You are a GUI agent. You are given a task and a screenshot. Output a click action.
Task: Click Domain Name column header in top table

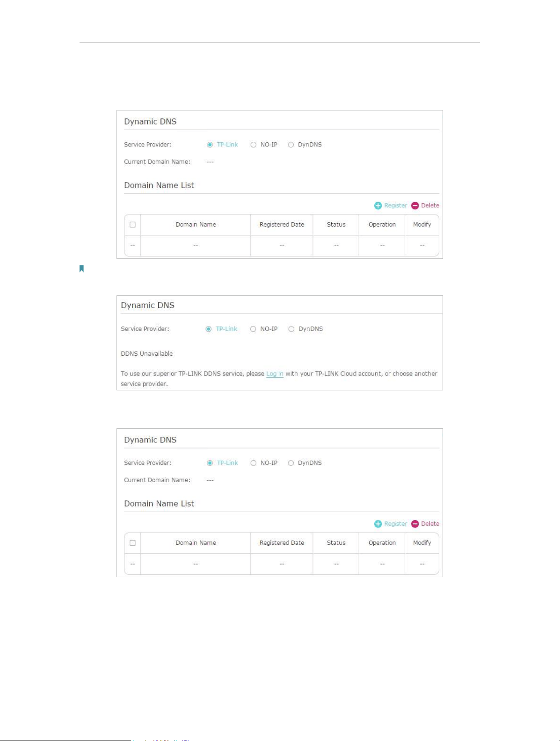pyautogui.click(x=196, y=225)
